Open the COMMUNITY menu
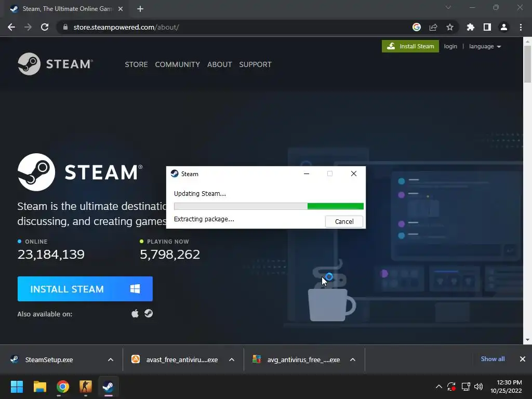The height and width of the screenshot is (399, 532). [178, 64]
